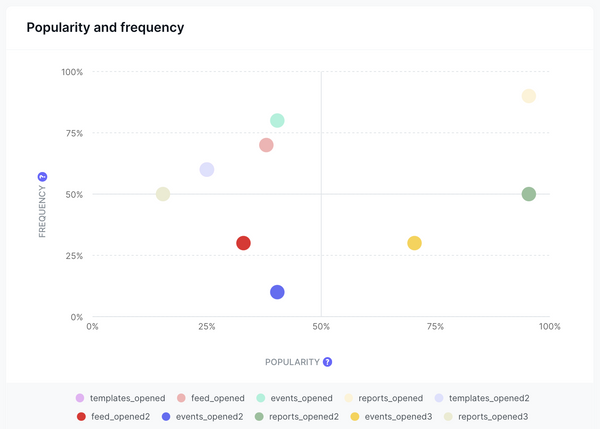Select the blue data point near 10% frequency
This screenshot has width=600, height=429.
(x=277, y=292)
